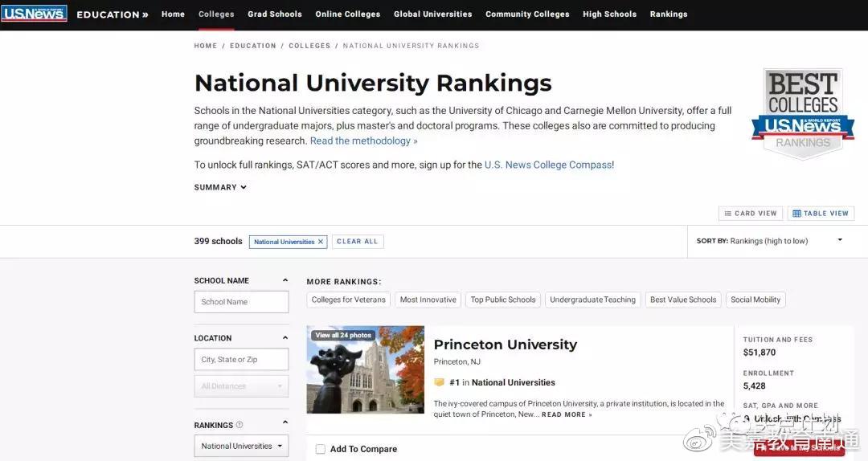Switch to Table View layout
Screen dimensions: 868x461
[x=821, y=214]
